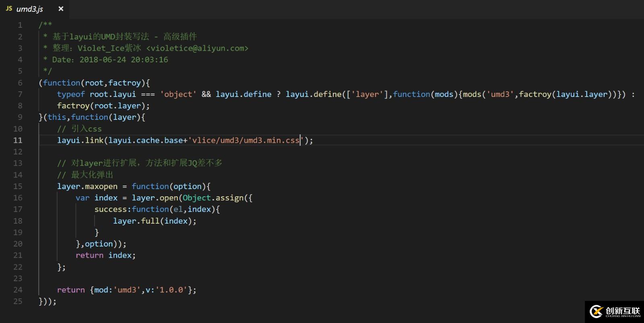Click },option)); on line 20

[101, 244]
